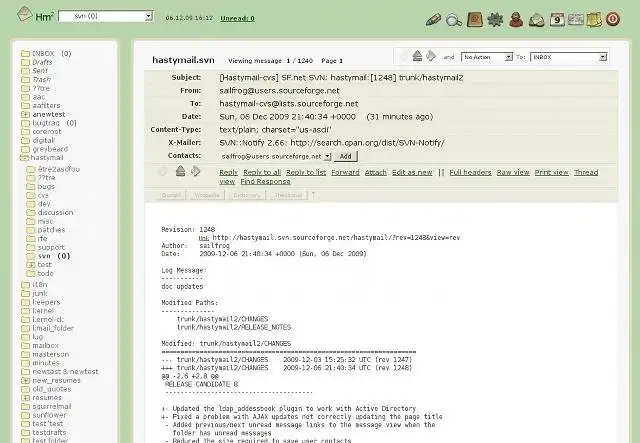The height and width of the screenshot is (443, 640).
Task: Open the keepers folder
Action: click(x=46, y=302)
